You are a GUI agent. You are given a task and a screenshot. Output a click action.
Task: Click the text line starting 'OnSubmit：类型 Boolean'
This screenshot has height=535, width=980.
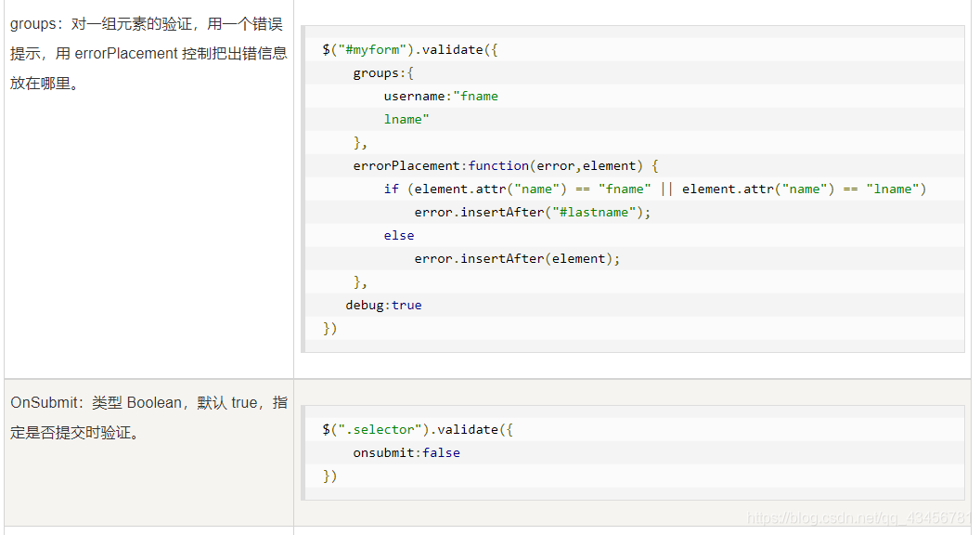click(x=148, y=402)
